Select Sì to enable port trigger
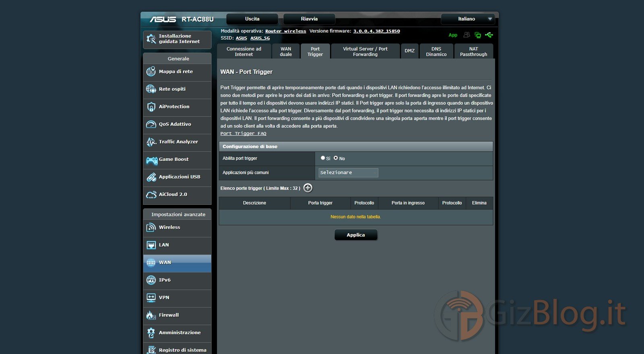This screenshot has height=354, width=644. pos(323,158)
